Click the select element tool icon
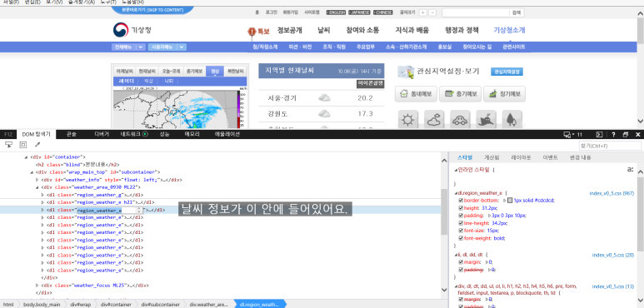 [8, 144]
